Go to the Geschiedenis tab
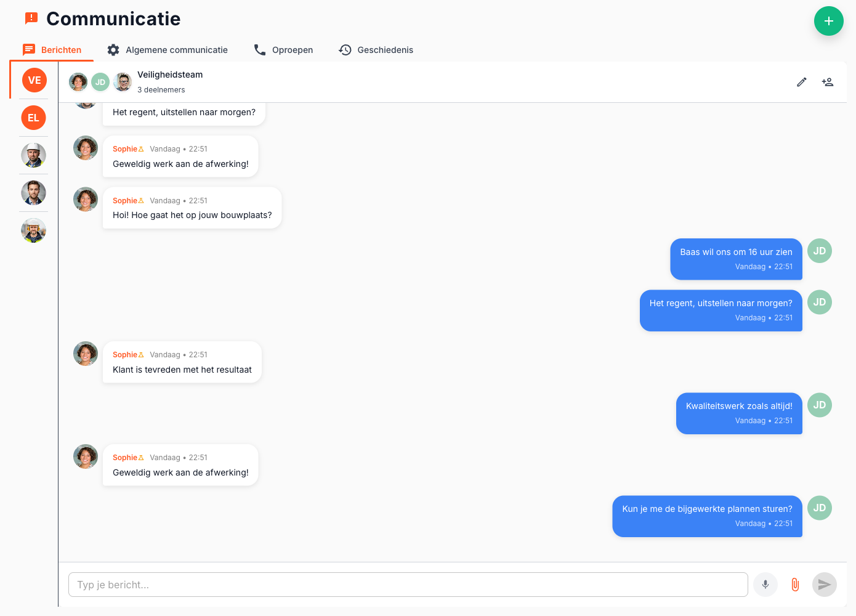856x616 pixels. (376, 50)
